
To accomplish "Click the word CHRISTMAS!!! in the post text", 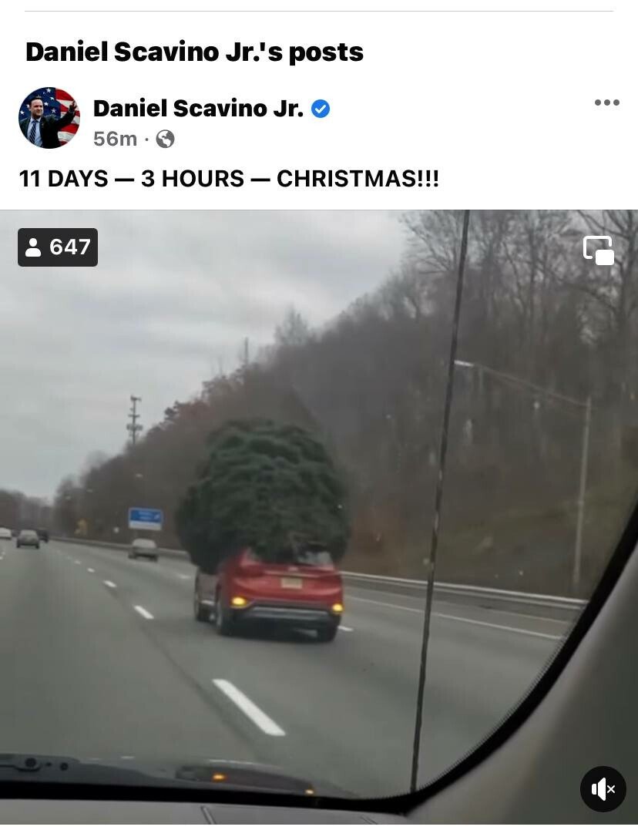I will 358,178.
